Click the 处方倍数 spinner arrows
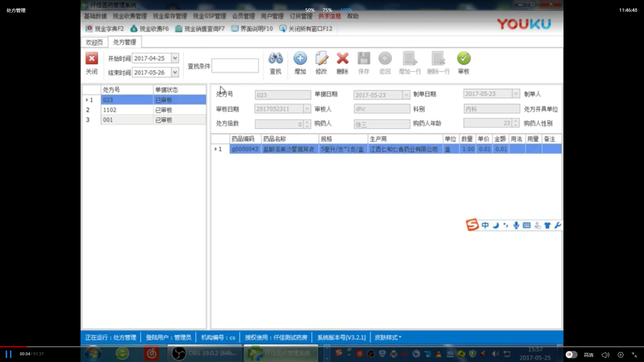This screenshot has width=644, height=362. coord(307,124)
